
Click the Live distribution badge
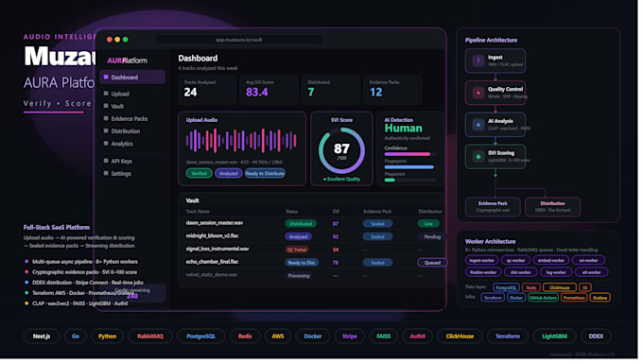tap(428, 224)
